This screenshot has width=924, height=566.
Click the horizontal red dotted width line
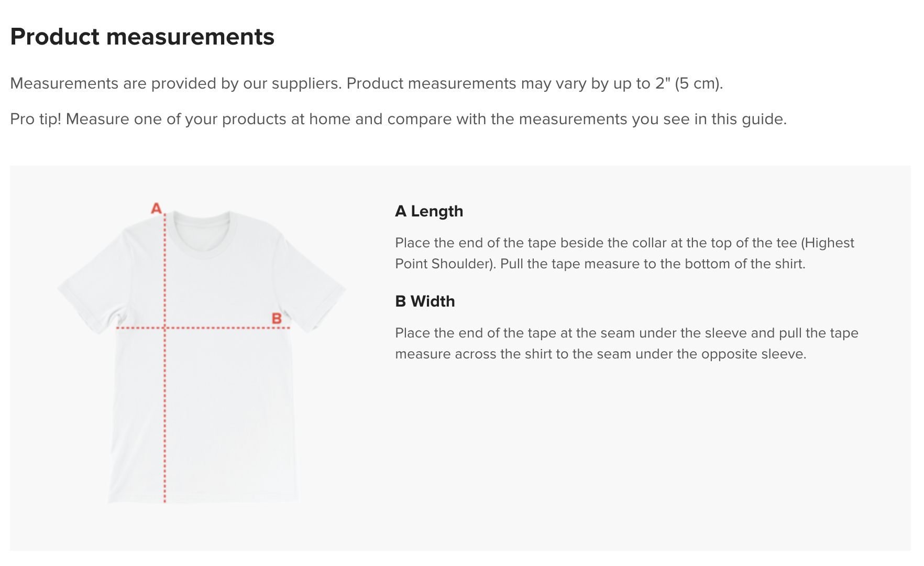click(225, 328)
